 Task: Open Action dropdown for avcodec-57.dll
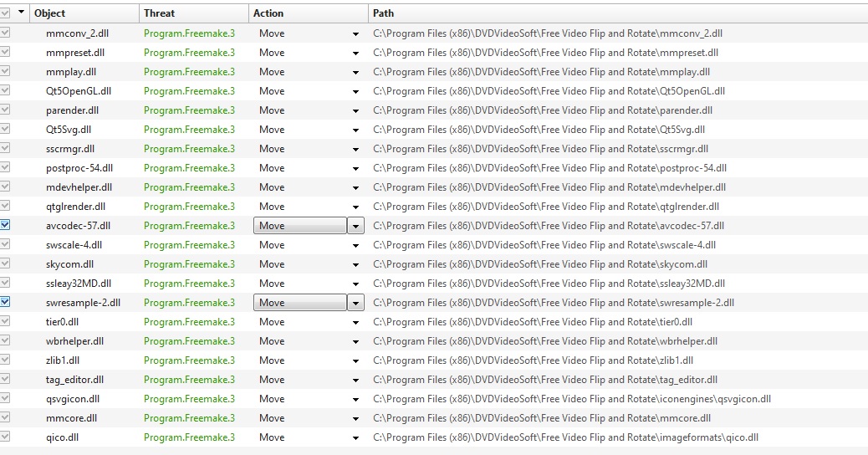pos(356,226)
